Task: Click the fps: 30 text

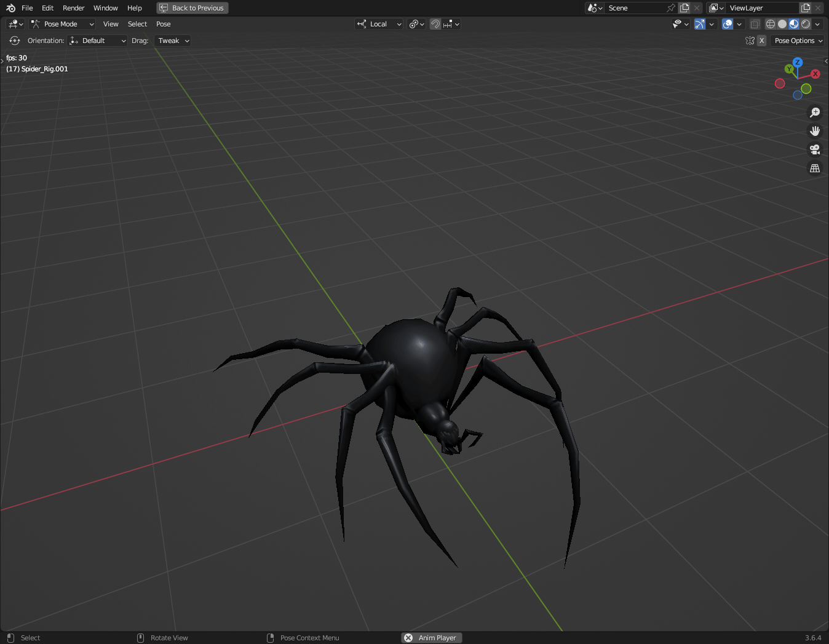Action: tap(17, 58)
